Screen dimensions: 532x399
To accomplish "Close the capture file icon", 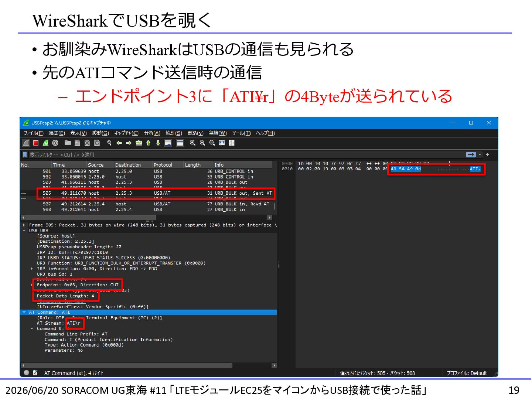I will pos(87,143).
